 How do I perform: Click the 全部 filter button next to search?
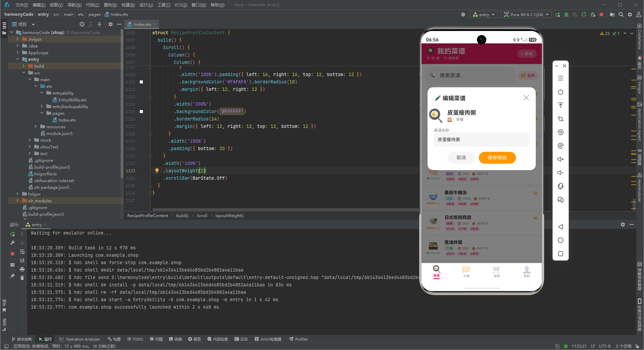click(528, 75)
